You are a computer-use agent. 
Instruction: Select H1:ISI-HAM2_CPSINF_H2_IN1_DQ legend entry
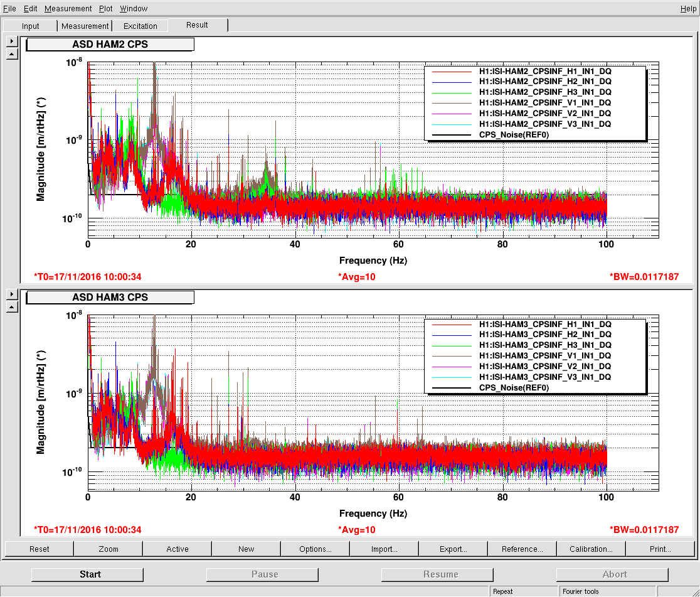coord(545,82)
